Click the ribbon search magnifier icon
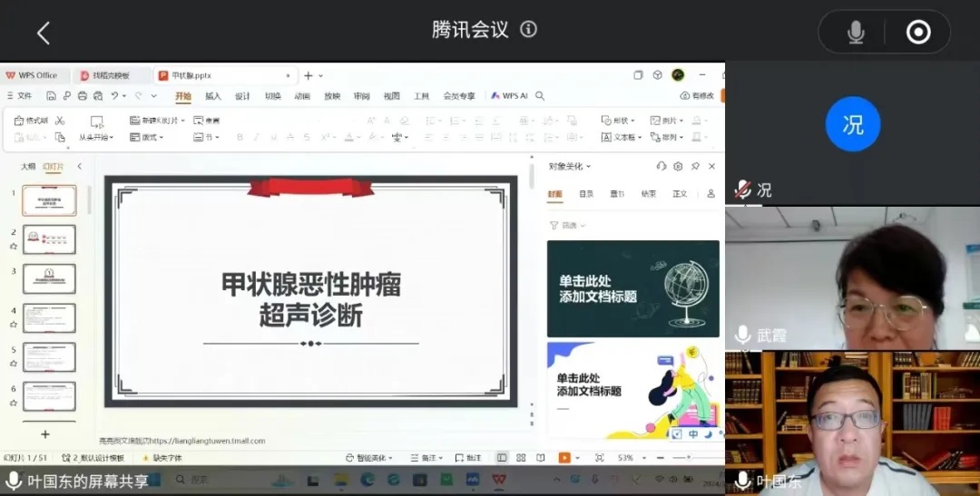The height and width of the screenshot is (496, 980). (540, 95)
